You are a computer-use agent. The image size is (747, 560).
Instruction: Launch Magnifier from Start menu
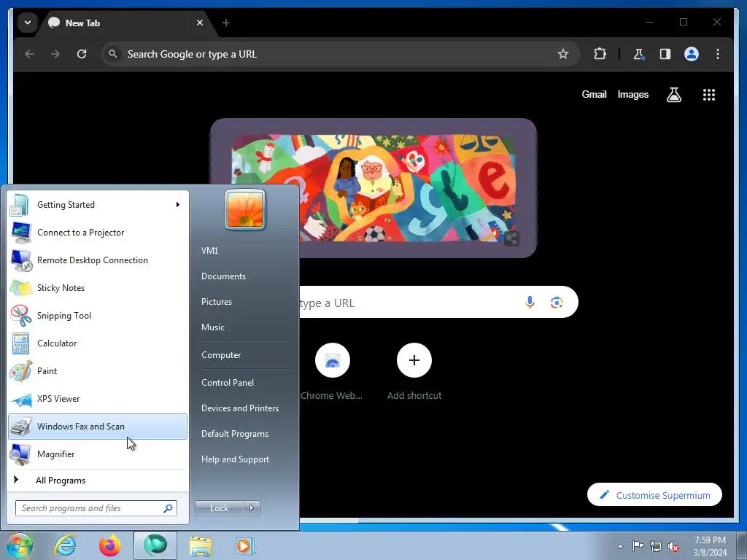click(x=98, y=454)
